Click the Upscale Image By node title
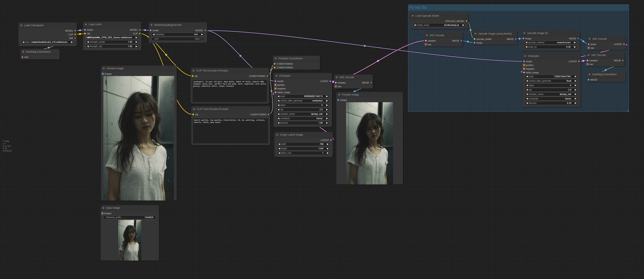This screenshot has width=644, height=279. click(537, 33)
